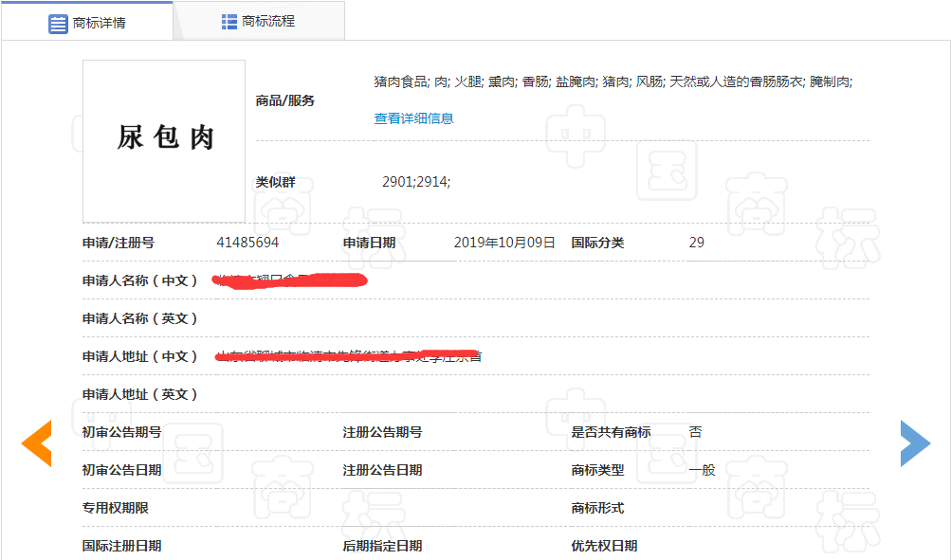Click the 国际分类 value 29
The width and height of the screenshot is (951, 560).
(696, 243)
